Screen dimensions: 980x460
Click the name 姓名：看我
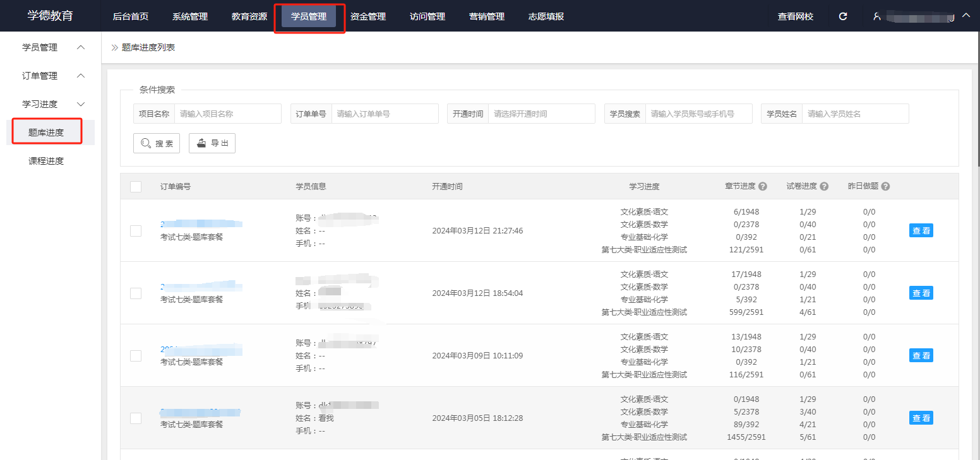pos(314,418)
